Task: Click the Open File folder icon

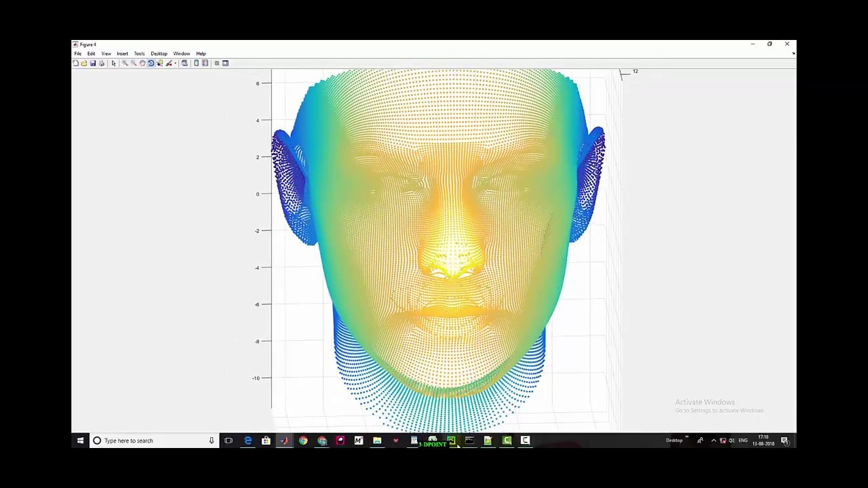Action: pyautogui.click(x=84, y=63)
